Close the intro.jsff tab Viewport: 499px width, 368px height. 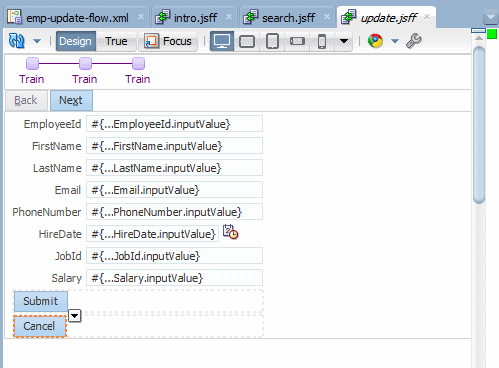tap(229, 17)
